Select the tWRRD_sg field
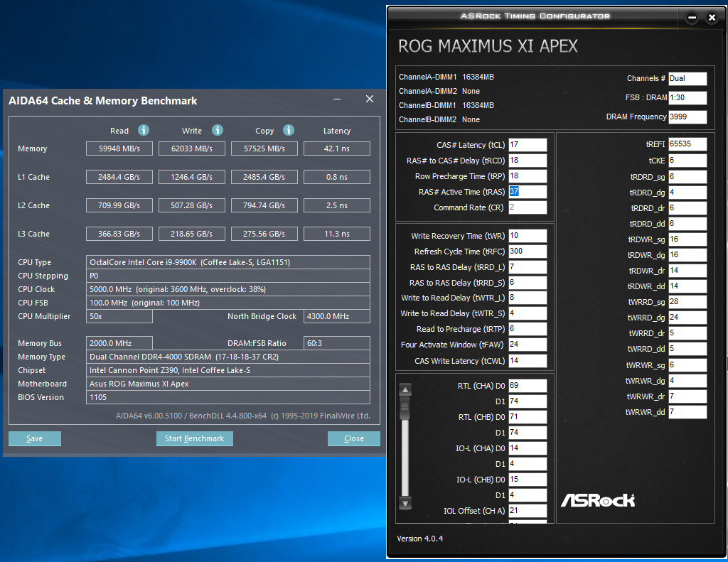Screen dimensions: 728x562 coord(687,302)
